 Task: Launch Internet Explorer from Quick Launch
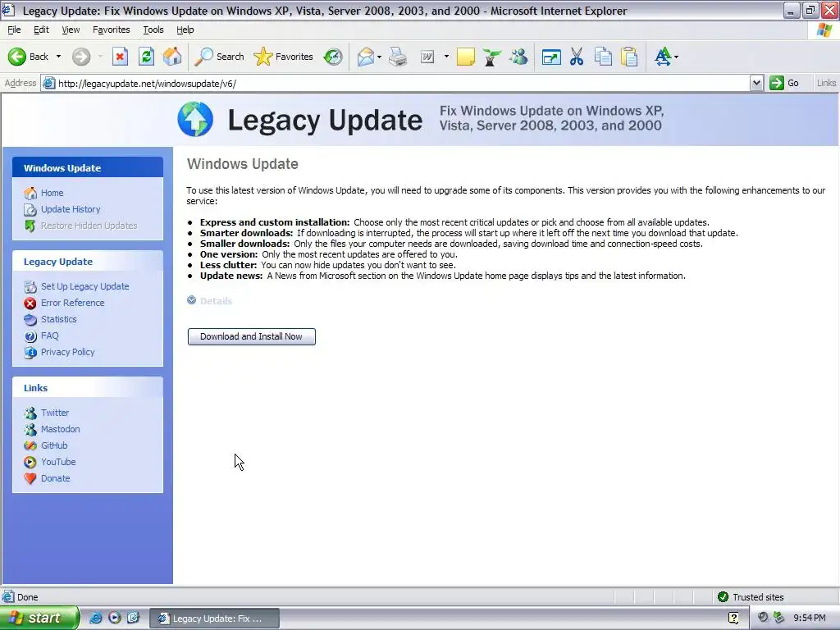point(96,618)
